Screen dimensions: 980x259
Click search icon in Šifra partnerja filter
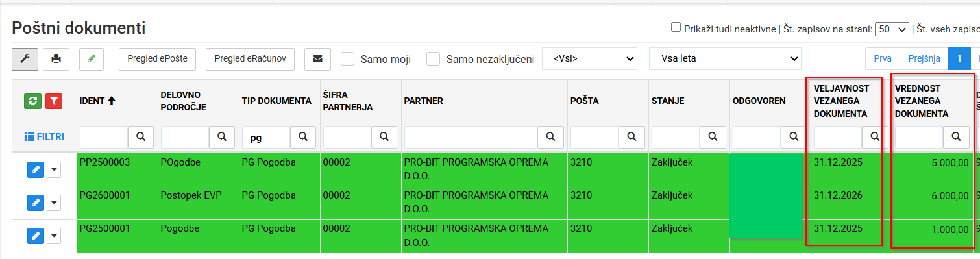[x=384, y=136]
